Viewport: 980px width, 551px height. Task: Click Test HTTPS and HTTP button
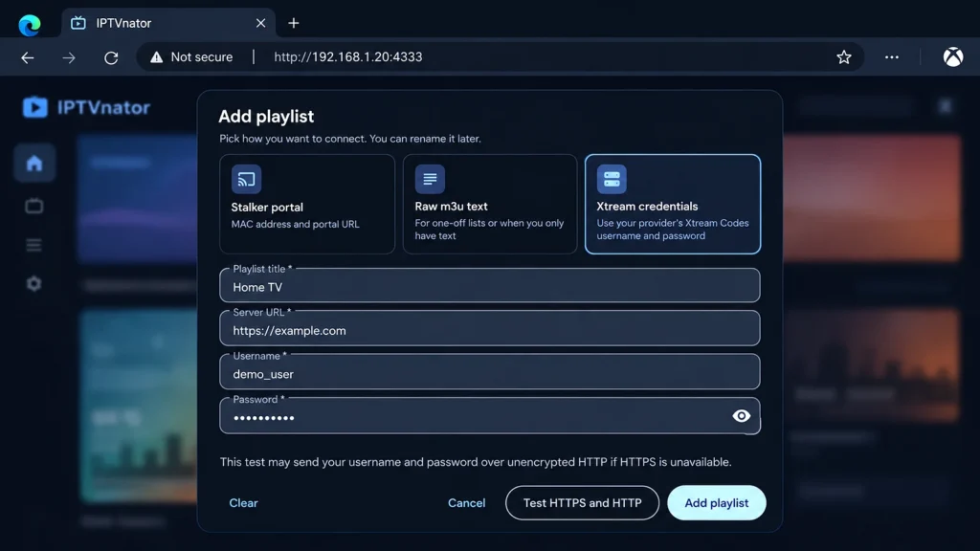(582, 503)
